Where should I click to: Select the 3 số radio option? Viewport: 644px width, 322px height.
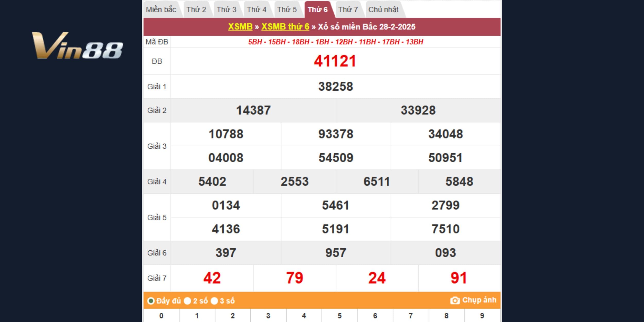214,301
